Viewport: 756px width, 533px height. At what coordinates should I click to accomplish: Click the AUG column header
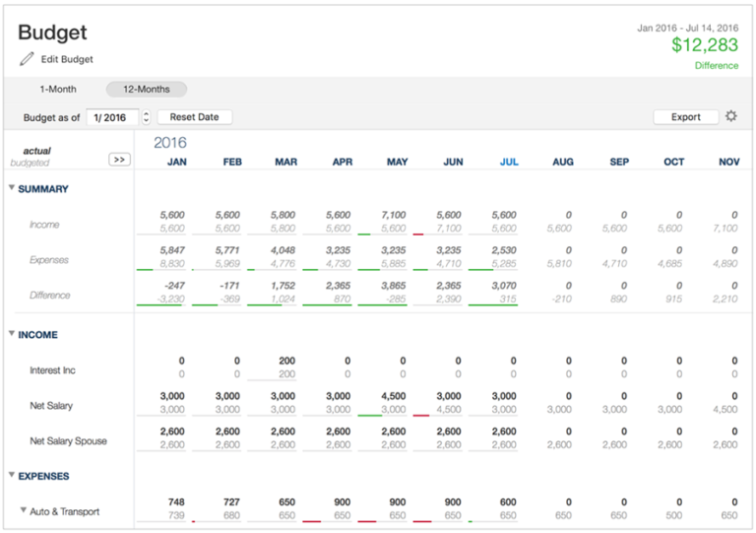563,163
